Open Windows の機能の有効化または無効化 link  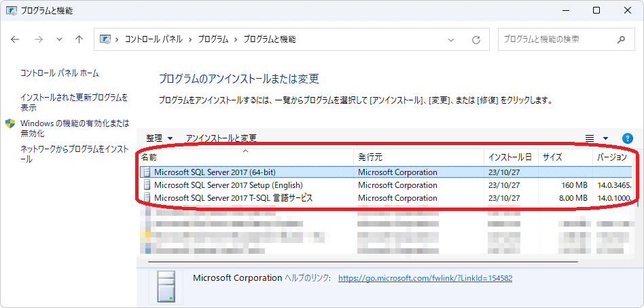(x=74, y=128)
